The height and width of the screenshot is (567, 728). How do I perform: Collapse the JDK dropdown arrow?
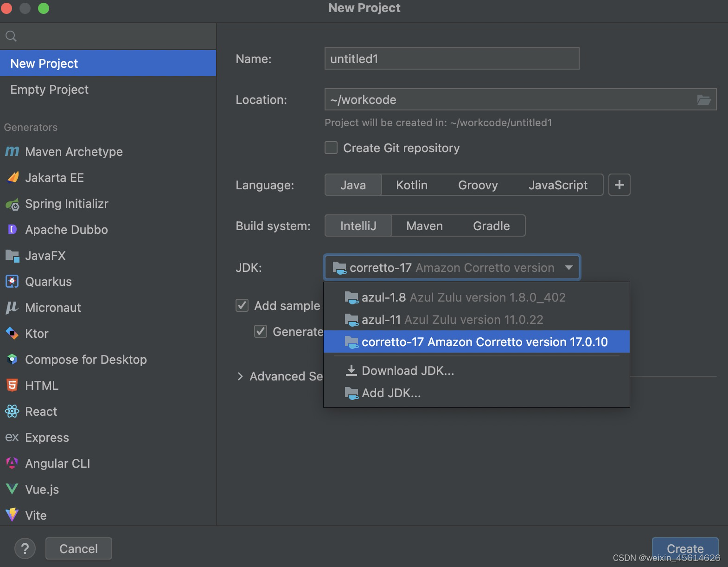[x=568, y=268]
